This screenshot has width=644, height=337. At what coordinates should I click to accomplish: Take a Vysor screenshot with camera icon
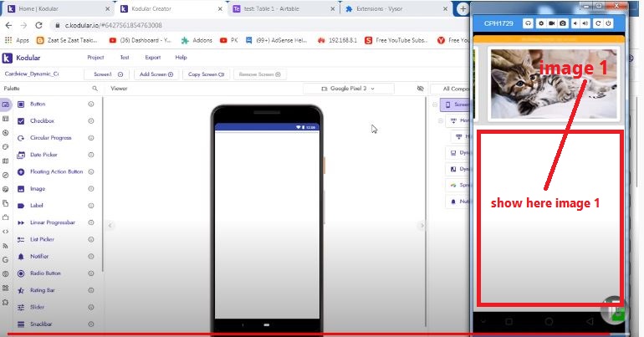point(563,23)
